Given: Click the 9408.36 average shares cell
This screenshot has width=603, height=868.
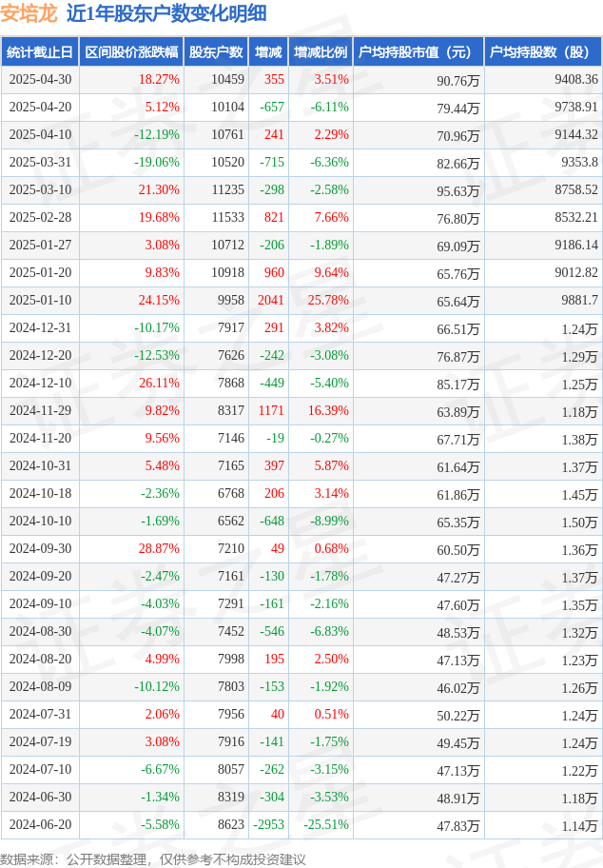Looking at the screenshot, I should pos(575,80).
